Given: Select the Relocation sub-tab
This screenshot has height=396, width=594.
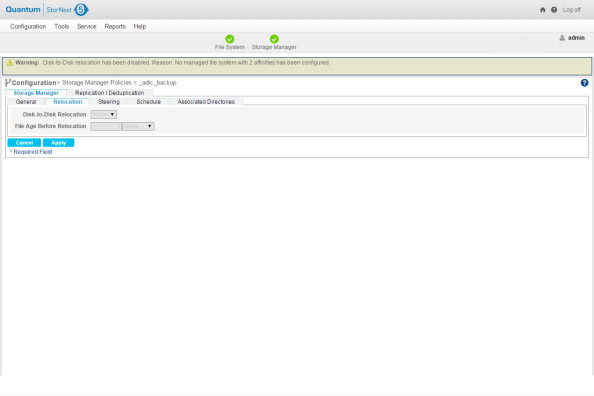Looking at the screenshot, I should (67, 102).
